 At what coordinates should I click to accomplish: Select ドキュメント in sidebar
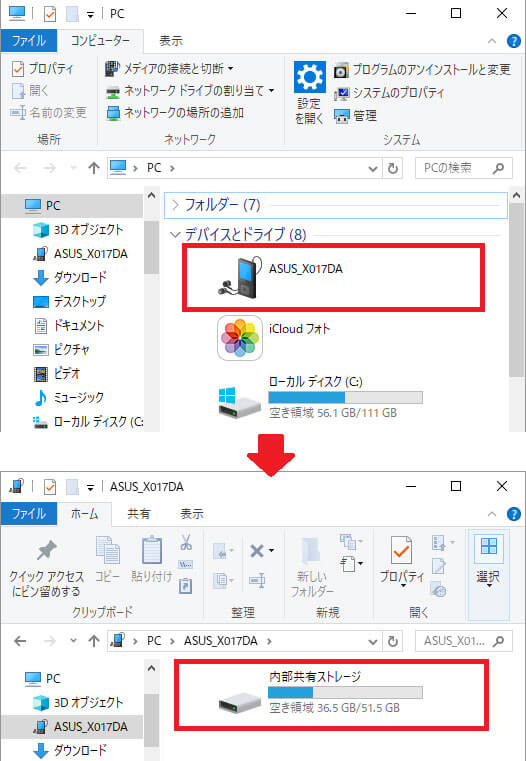pos(69,325)
